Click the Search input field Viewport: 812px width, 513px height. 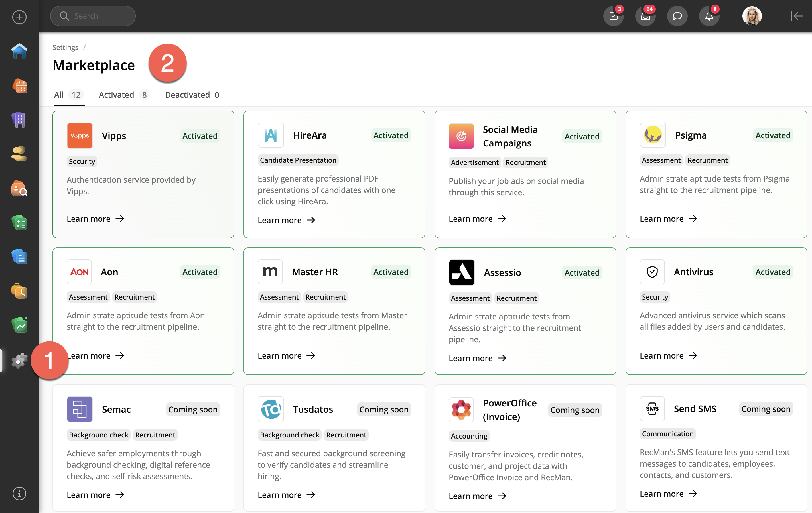point(93,16)
